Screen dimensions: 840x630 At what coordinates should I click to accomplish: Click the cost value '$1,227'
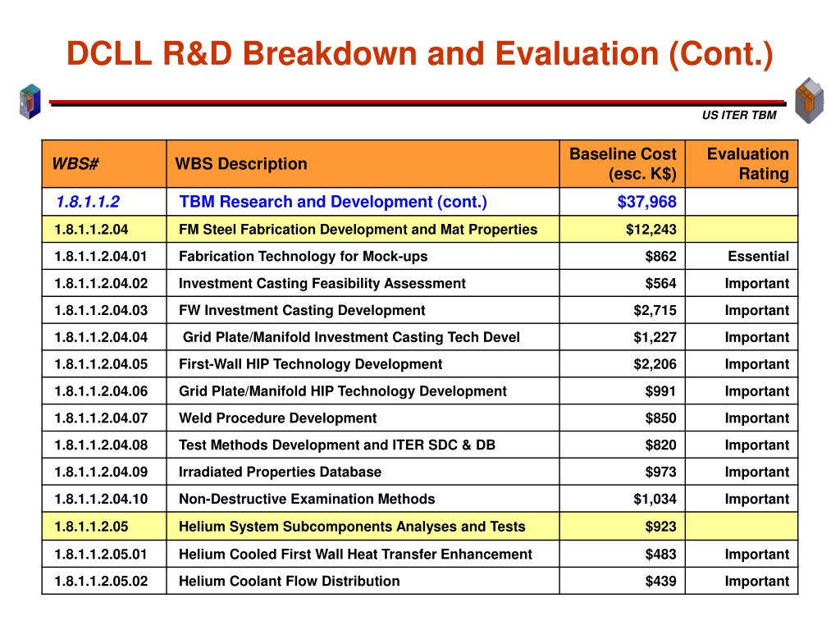[655, 337]
